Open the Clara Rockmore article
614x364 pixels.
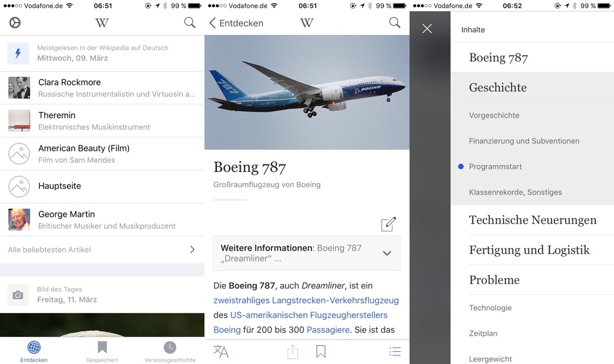coord(102,88)
